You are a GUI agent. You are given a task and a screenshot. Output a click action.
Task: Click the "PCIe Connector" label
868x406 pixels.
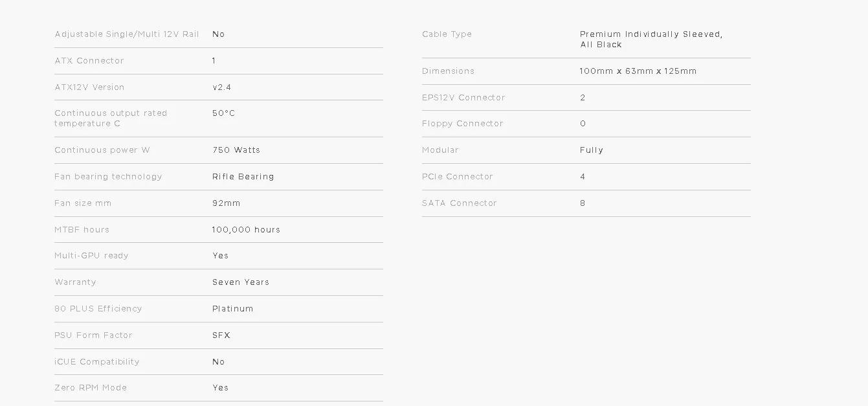pyautogui.click(x=457, y=177)
